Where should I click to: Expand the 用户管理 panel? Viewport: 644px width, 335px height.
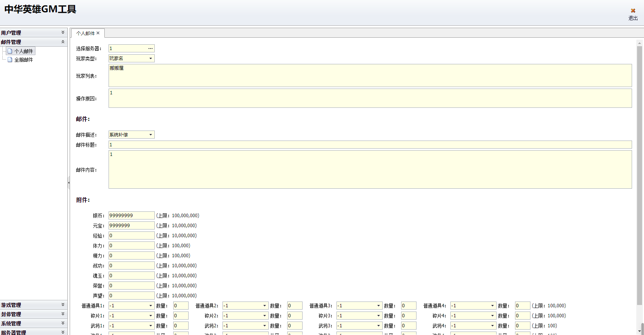click(x=63, y=33)
